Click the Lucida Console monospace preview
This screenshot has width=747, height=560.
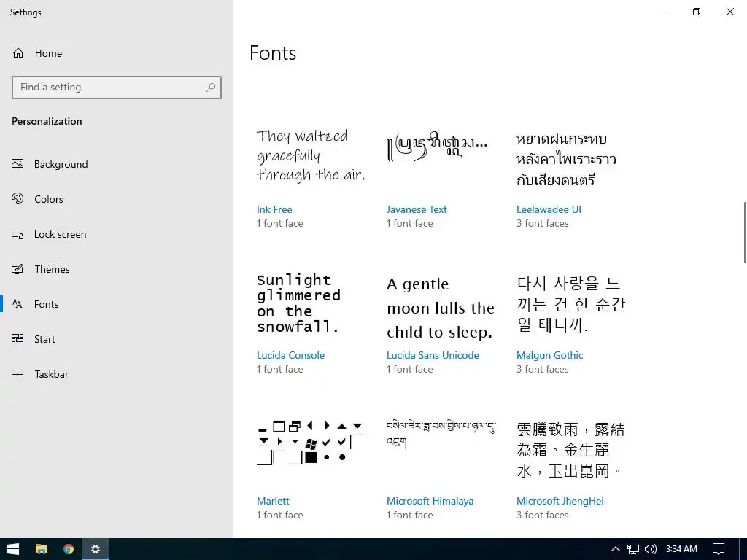[298, 303]
